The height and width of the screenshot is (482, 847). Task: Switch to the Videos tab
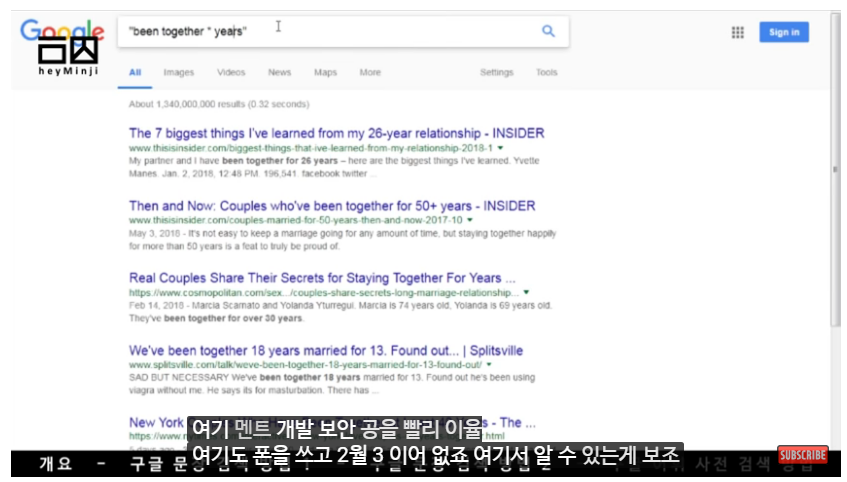click(231, 72)
